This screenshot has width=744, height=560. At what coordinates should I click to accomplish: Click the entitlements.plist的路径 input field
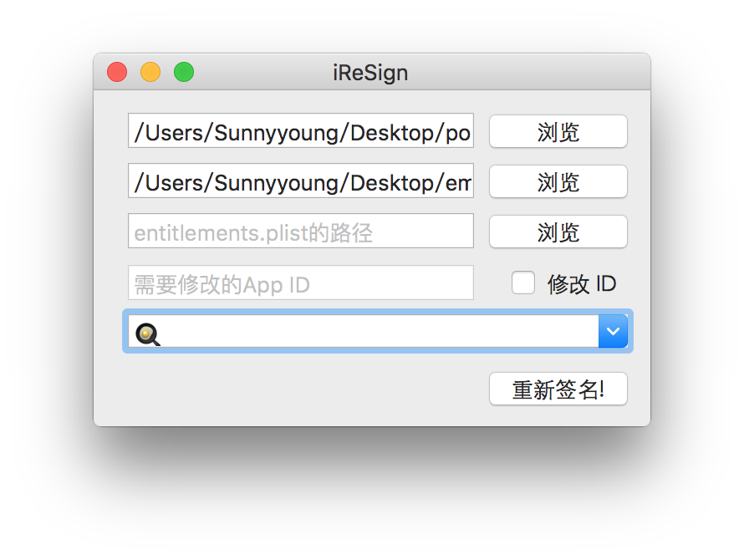coord(301,232)
